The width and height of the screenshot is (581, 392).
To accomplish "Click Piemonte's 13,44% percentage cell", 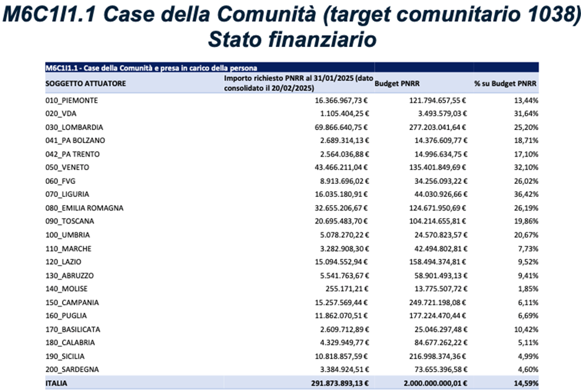I will point(527,99).
